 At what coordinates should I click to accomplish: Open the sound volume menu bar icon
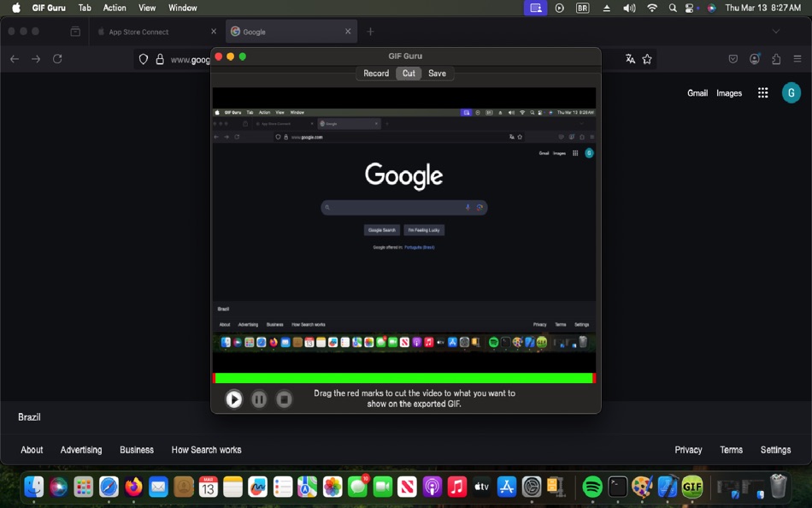click(629, 8)
